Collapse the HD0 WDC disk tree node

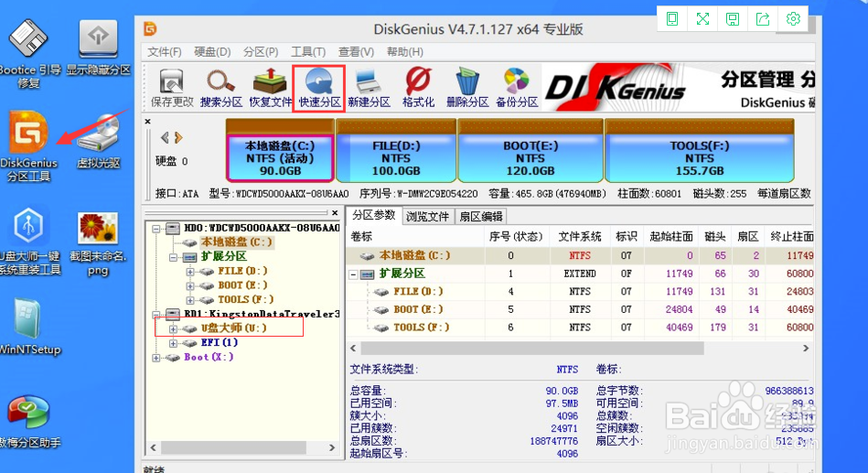coord(156,228)
